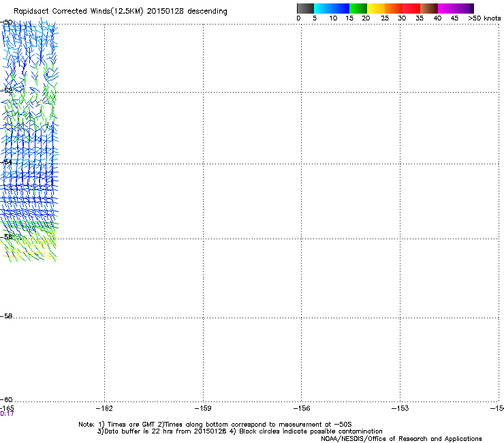Click the magenta 40-45 knots color swatch
The width and height of the screenshot is (504, 443).
pyautogui.click(x=447, y=8)
